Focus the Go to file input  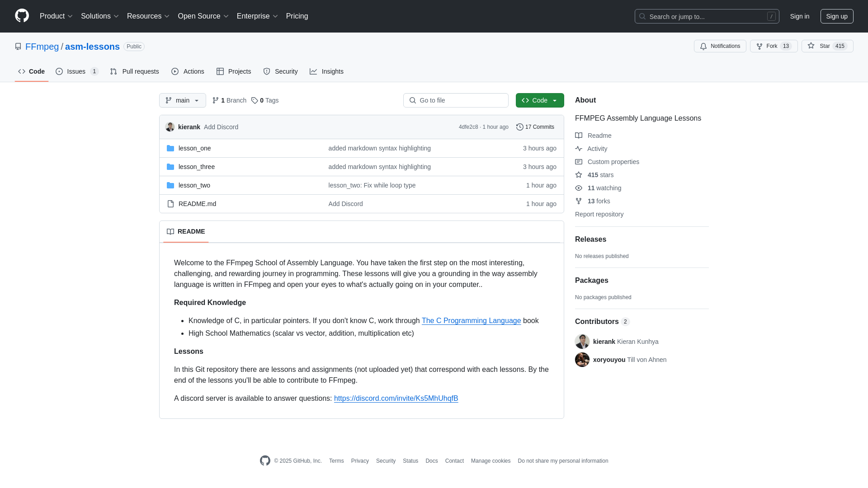(456, 100)
